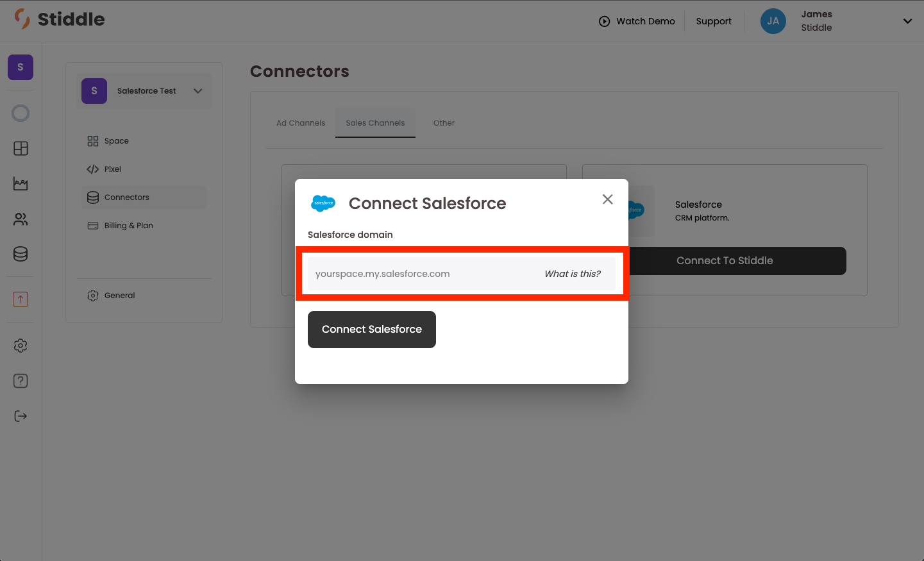Click the JA user avatar
The height and width of the screenshot is (561, 924).
(773, 21)
